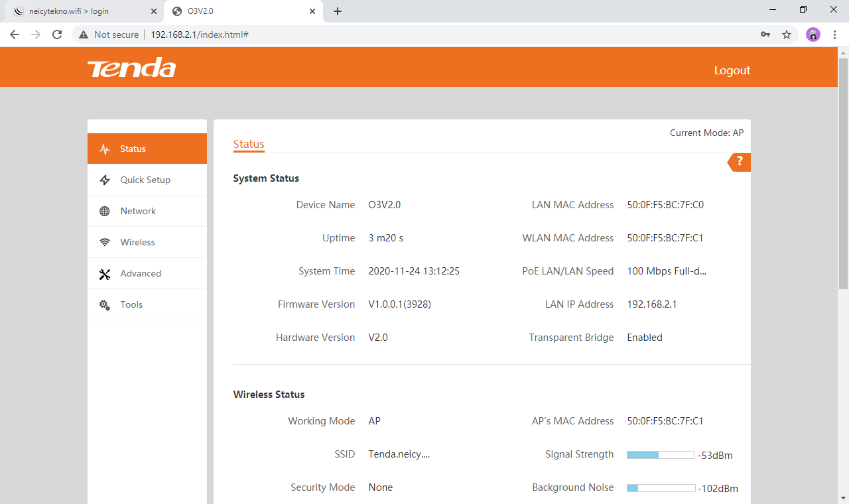Restore down the Chrome window

(x=803, y=9)
